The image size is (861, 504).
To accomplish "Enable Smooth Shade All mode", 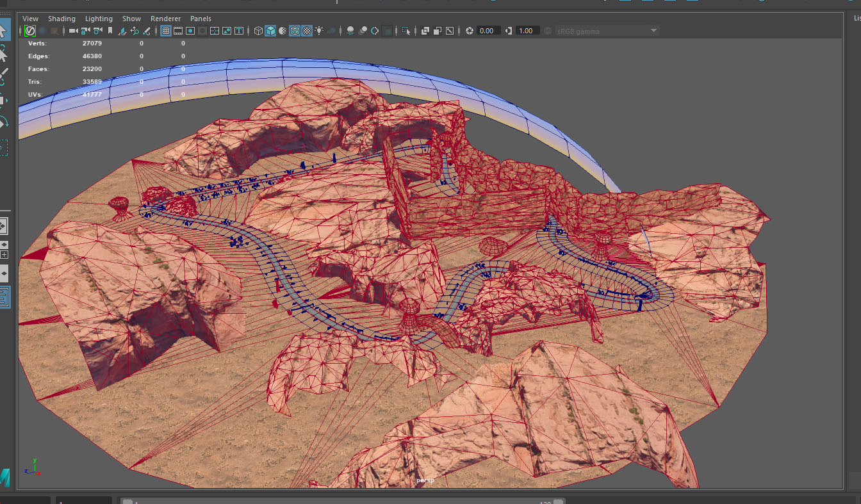I will (x=270, y=31).
